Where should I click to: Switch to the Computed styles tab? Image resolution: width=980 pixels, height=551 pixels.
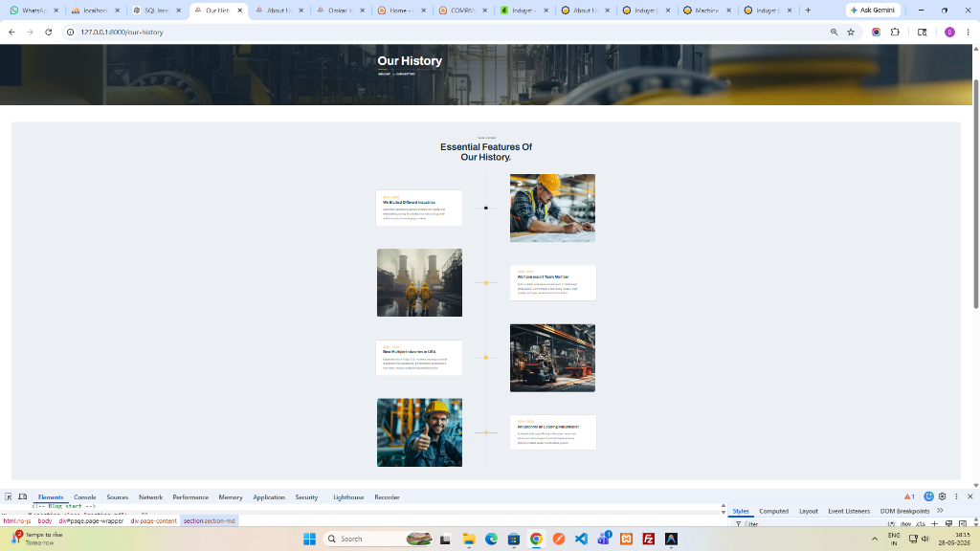tap(773, 511)
